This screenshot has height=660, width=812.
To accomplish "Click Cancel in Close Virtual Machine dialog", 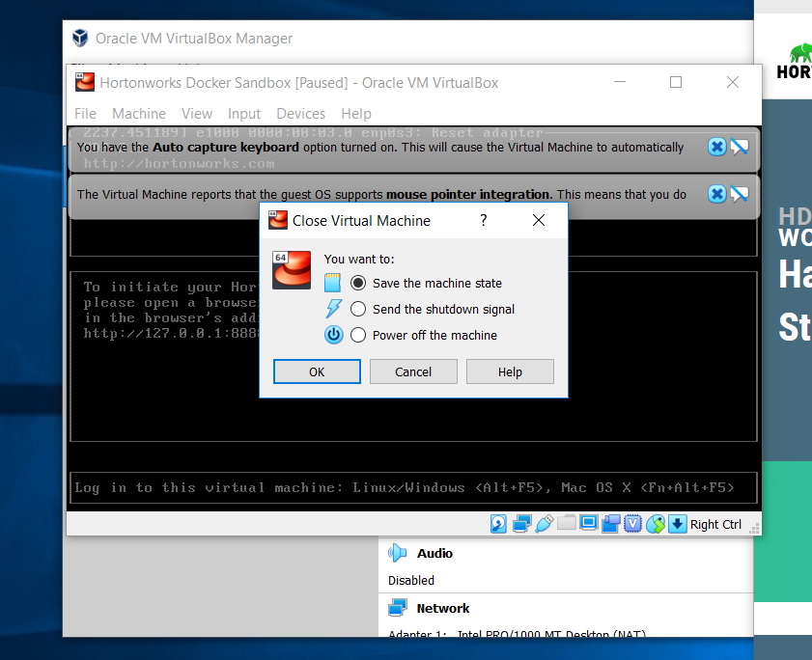I will coord(413,371).
